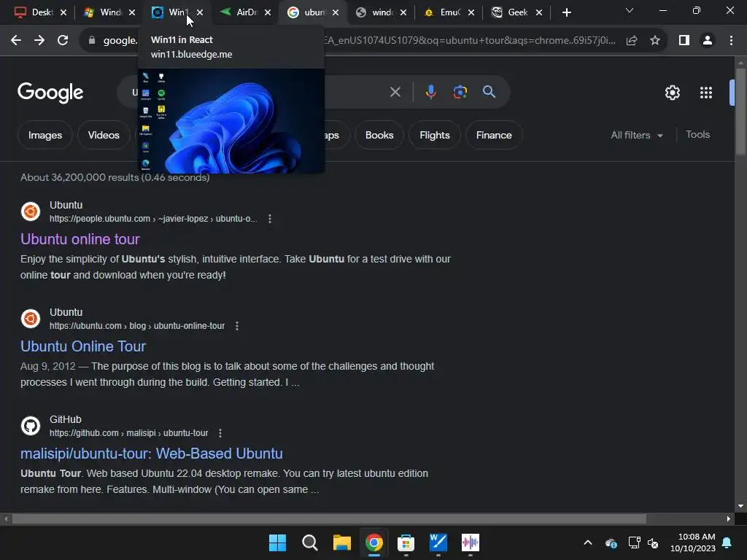The height and width of the screenshot is (560, 747).
Task: Open the audio waveform app on taskbar
Action: point(471,542)
